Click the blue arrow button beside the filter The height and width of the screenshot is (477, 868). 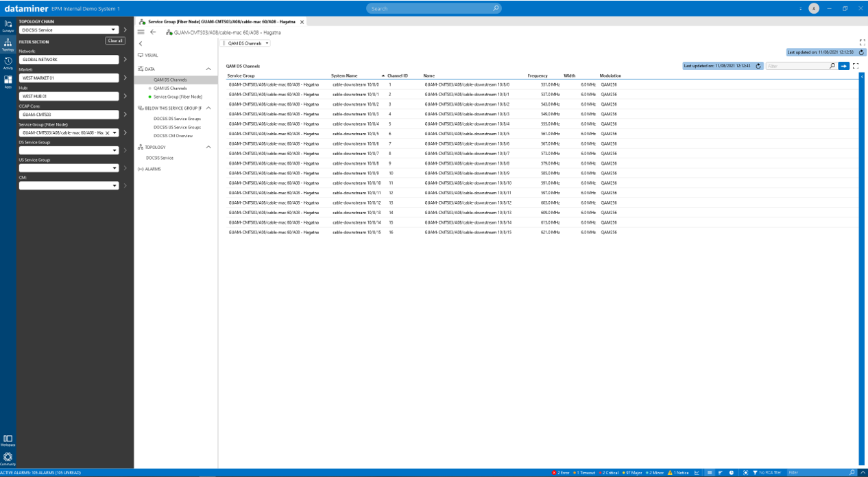click(844, 66)
